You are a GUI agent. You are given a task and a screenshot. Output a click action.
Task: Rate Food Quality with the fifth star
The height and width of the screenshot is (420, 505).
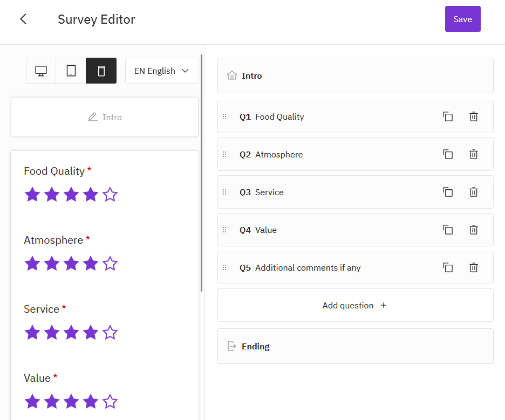click(110, 195)
